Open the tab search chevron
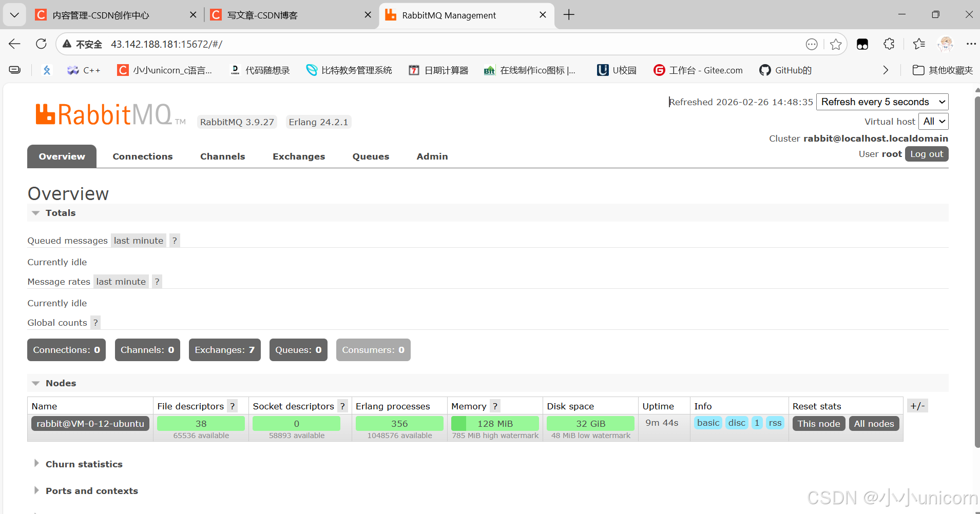 point(14,15)
